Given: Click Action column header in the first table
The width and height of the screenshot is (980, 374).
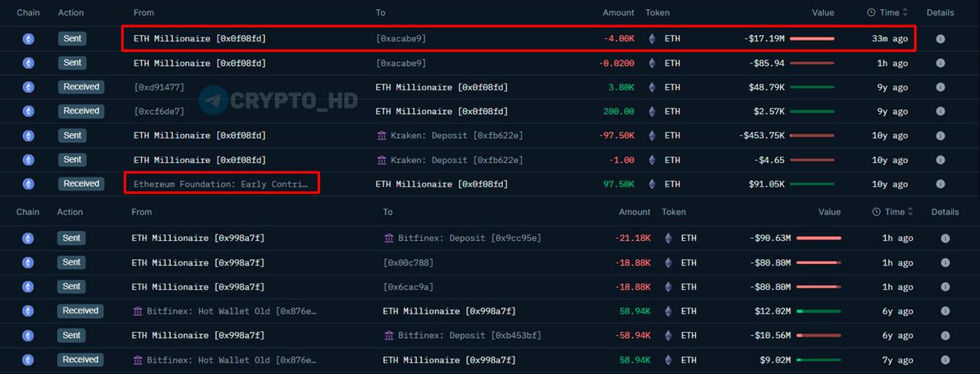Looking at the screenshot, I should (72, 12).
